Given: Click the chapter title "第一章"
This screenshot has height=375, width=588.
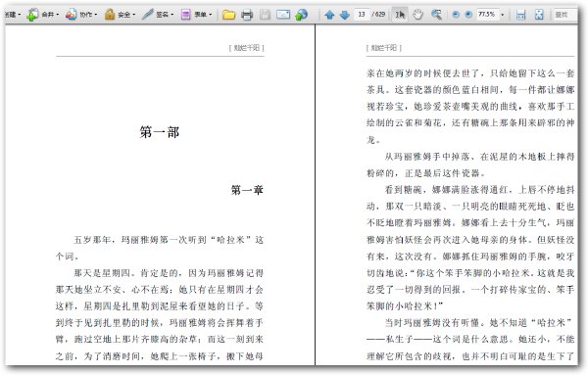Looking at the screenshot, I should coord(247,190).
